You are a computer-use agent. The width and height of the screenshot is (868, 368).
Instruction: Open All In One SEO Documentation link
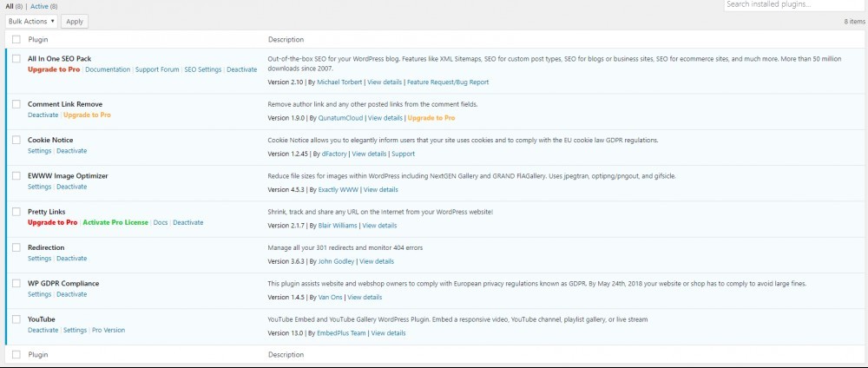(x=108, y=69)
